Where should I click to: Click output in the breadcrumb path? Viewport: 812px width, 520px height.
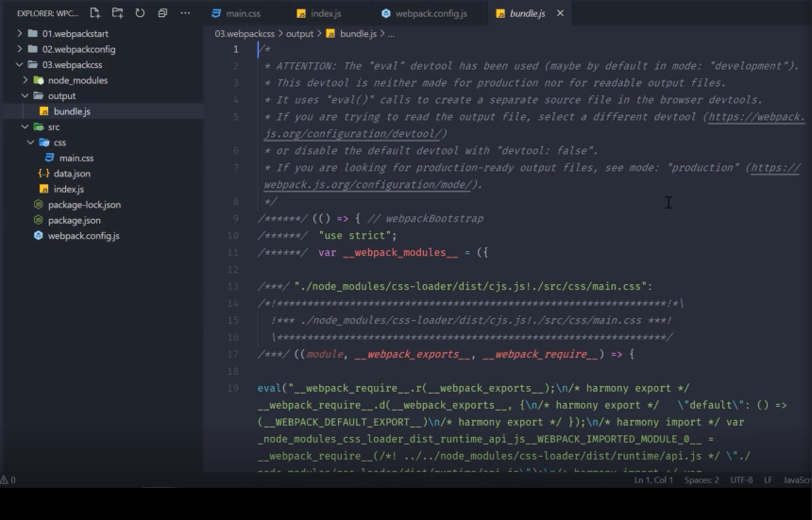click(x=299, y=34)
